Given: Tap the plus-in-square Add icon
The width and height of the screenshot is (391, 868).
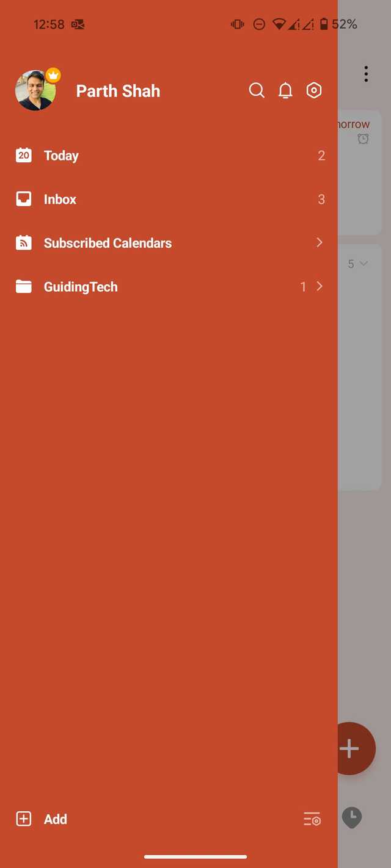Looking at the screenshot, I should pyautogui.click(x=23, y=819).
